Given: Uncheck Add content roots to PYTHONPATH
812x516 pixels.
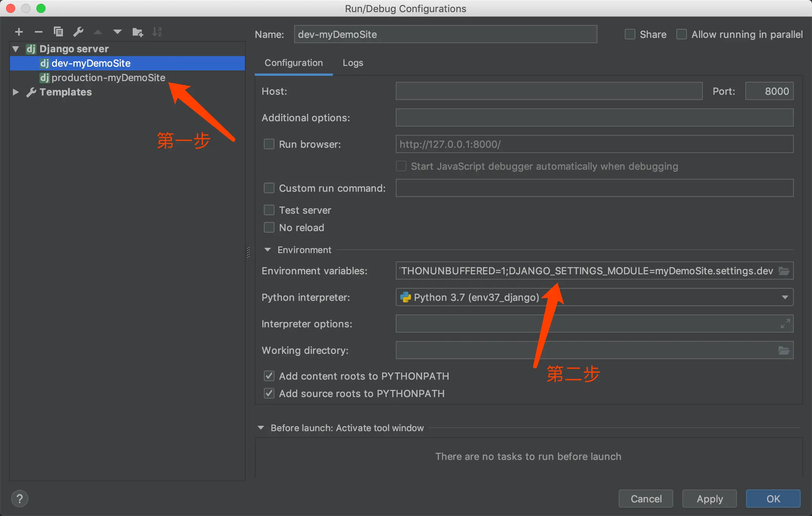Looking at the screenshot, I should pos(269,376).
